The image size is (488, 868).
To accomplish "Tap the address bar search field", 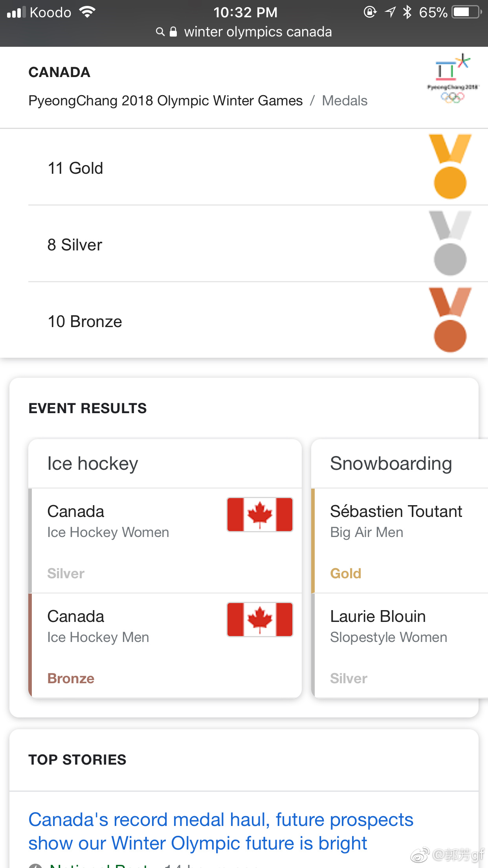I will pos(258,32).
